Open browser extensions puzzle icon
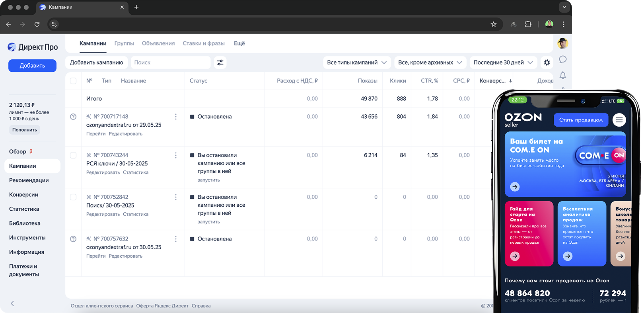The image size is (644, 313). 528,24
